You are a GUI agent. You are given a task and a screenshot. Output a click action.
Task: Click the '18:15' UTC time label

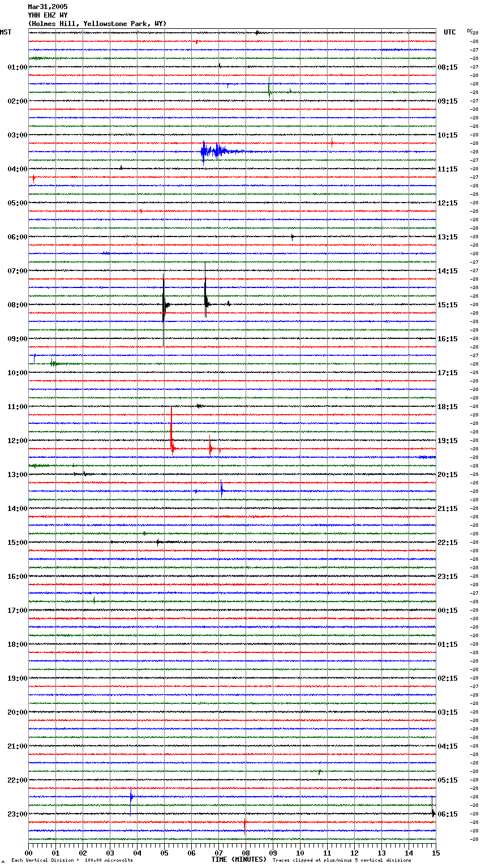pyautogui.click(x=448, y=407)
